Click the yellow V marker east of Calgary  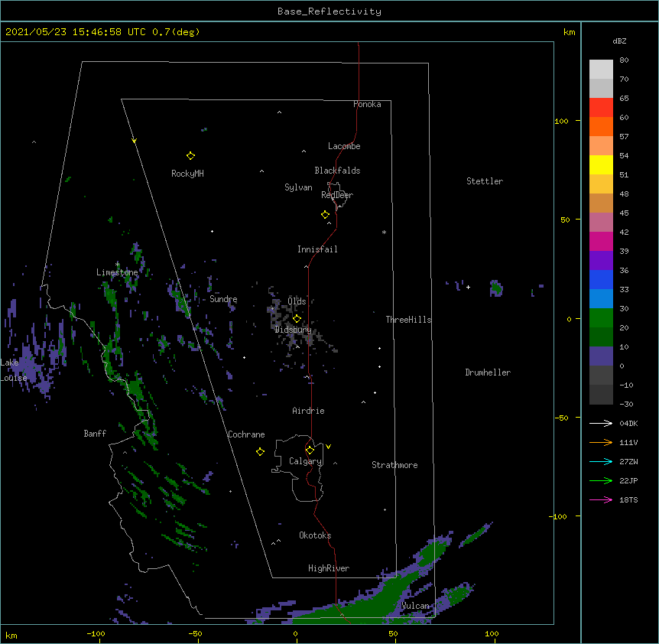coord(328,447)
